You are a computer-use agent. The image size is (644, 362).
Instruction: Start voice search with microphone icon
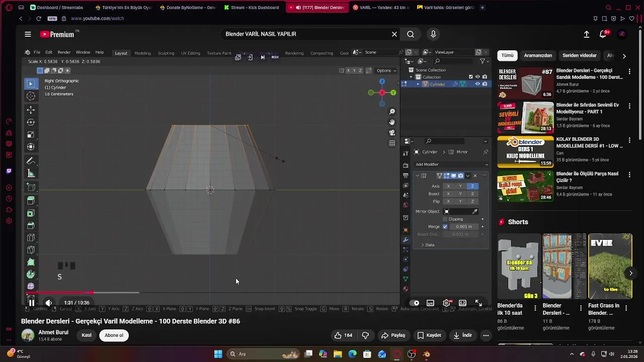(x=433, y=34)
